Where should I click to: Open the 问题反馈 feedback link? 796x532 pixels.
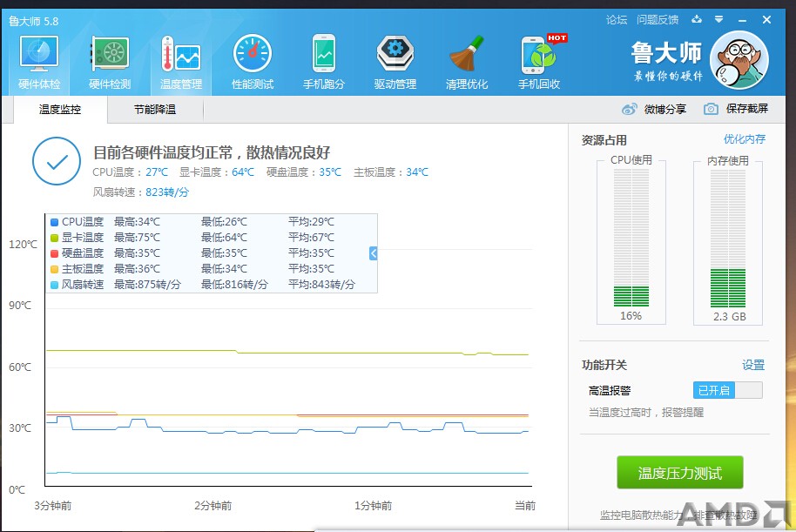pyautogui.click(x=658, y=20)
